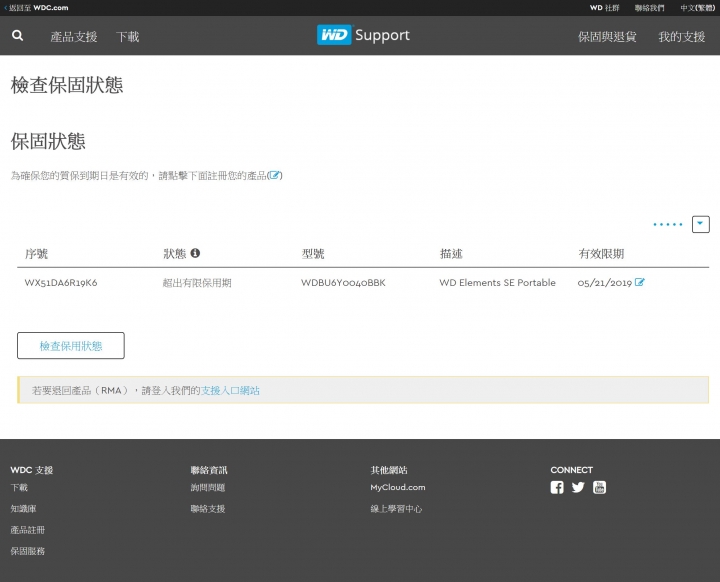Screen dimensions: 720x582
Task: Open 保固與退貨 menu
Action: point(607,37)
